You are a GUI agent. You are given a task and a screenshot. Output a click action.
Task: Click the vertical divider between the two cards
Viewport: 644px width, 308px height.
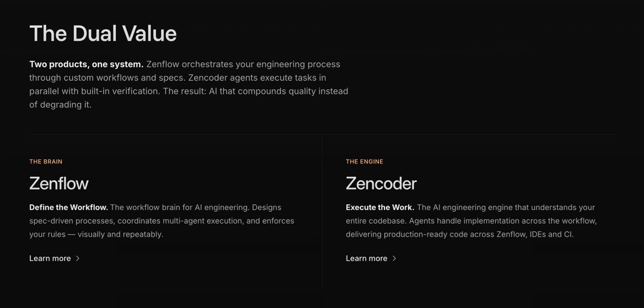point(323,210)
